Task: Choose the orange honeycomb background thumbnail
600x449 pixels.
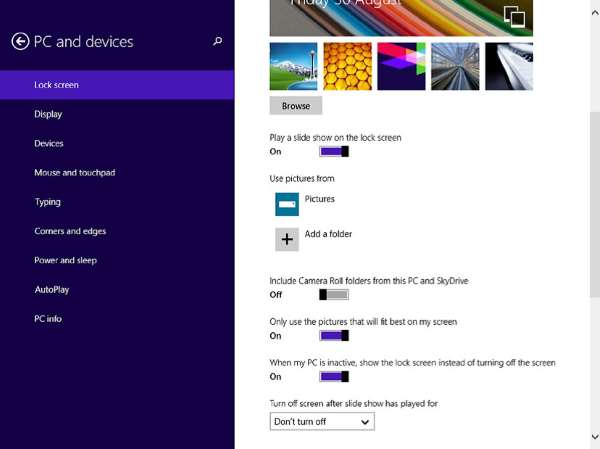Action: [347, 66]
